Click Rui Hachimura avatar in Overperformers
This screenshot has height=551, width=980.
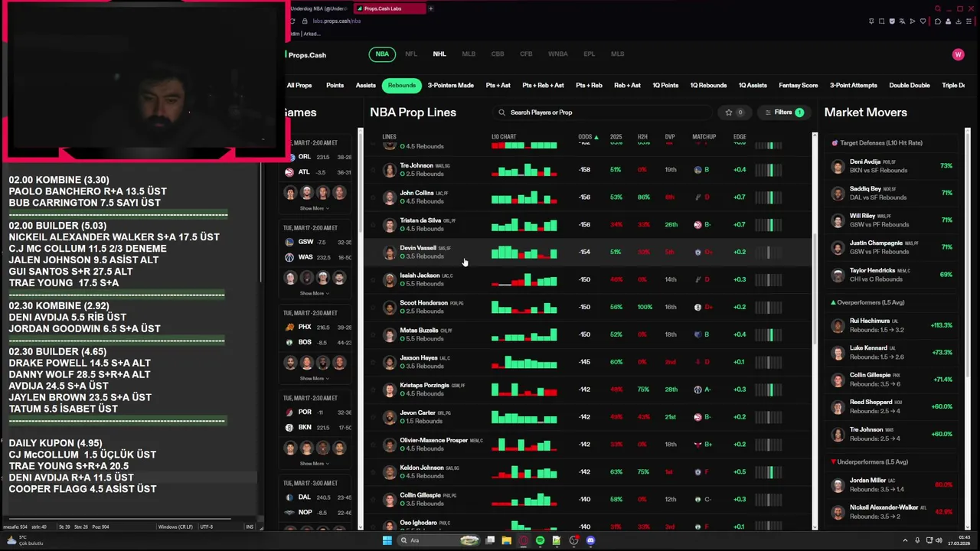coord(838,326)
